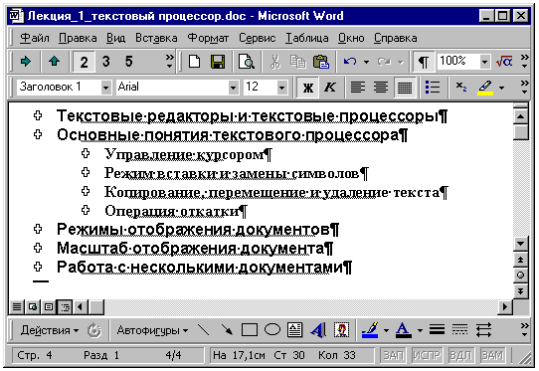
Task: Open the Файл menu
Action: click(x=34, y=38)
